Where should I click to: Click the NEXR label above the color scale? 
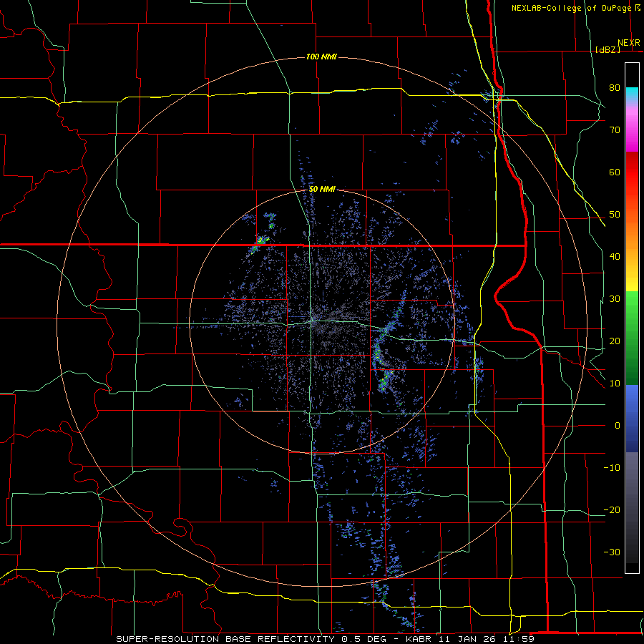click(x=629, y=43)
